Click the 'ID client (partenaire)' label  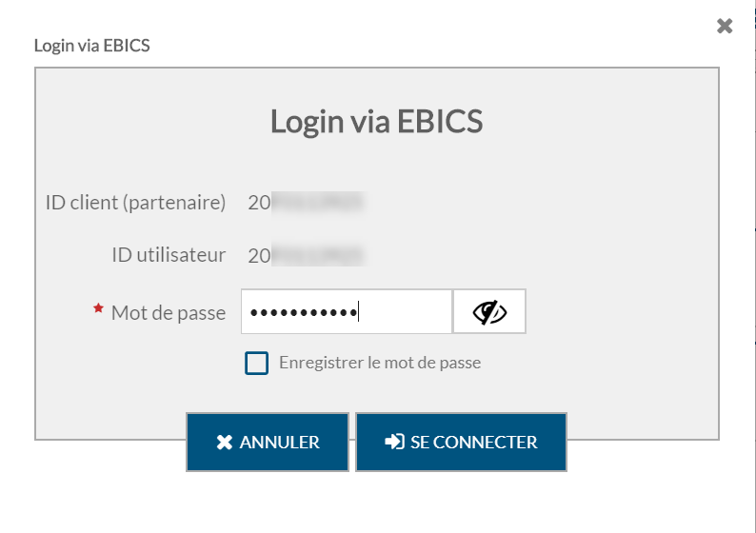point(135,203)
